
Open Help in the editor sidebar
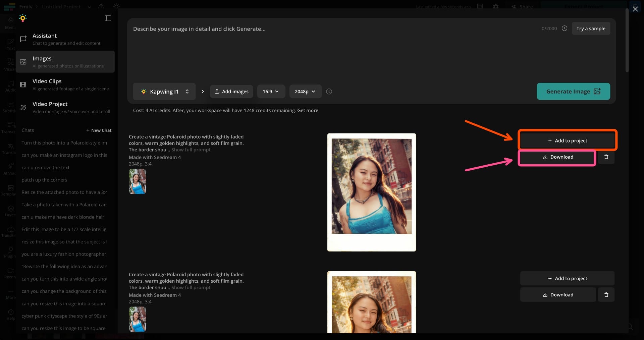(11, 315)
